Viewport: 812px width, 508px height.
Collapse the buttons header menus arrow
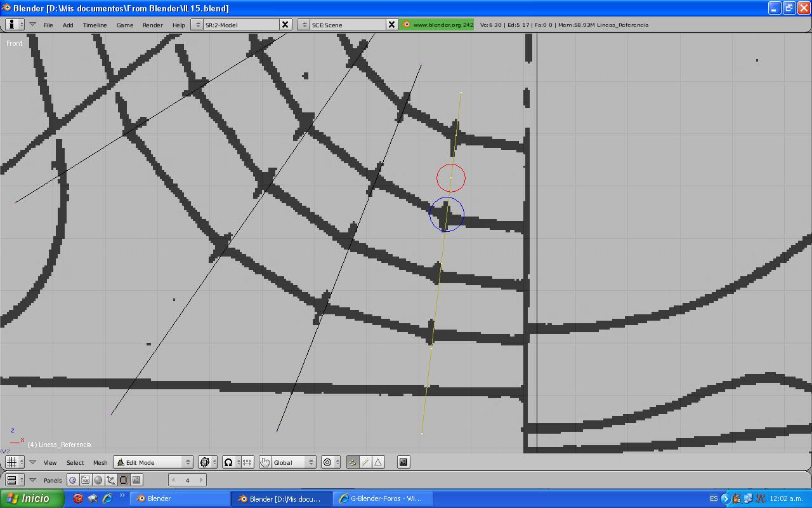[32, 480]
